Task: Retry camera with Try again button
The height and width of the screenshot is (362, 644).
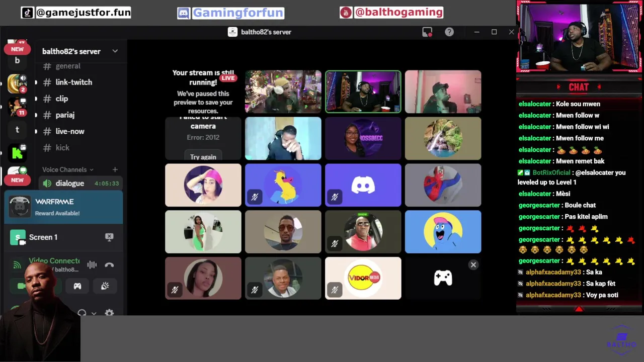Action: (203, 156)
